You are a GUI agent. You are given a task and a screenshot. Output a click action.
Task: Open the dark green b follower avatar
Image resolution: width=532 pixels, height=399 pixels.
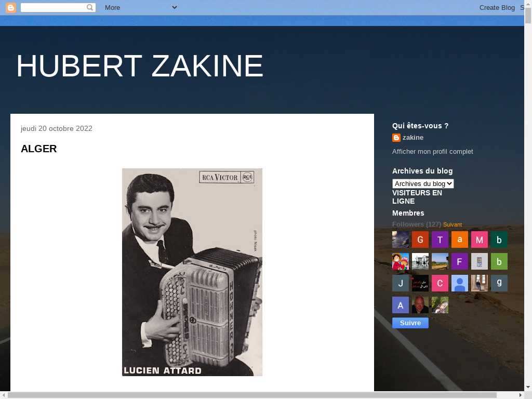[499, 240]
